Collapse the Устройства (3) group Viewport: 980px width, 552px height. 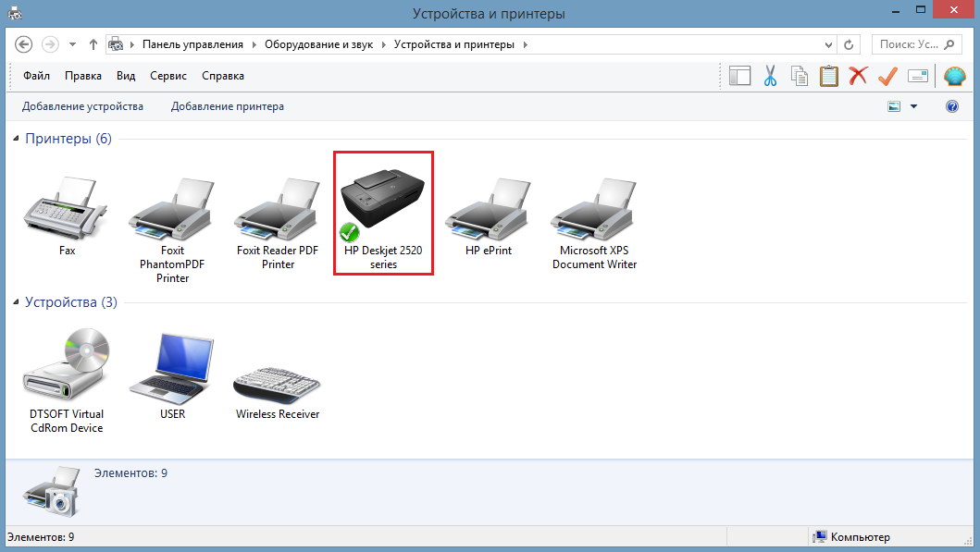pyautogui.click(x=16, y=302)
